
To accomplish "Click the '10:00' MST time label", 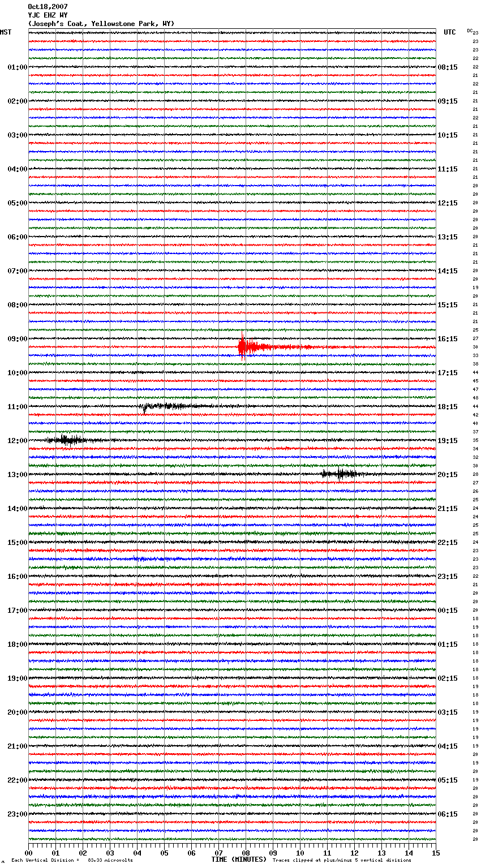I will [17, 373].
